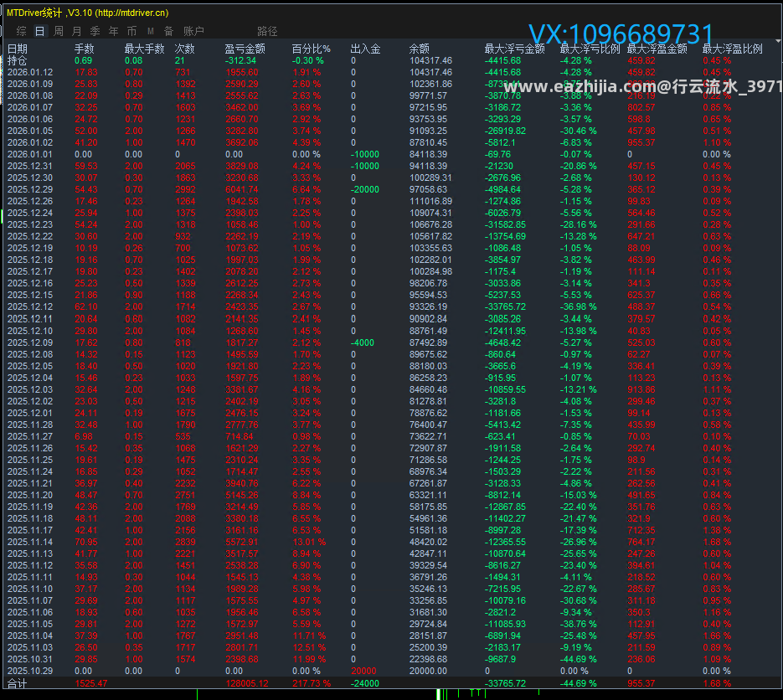This screenshot has height=700, width=783.
Task: Sort by 百分比% column header
Action: pos(311,49)
